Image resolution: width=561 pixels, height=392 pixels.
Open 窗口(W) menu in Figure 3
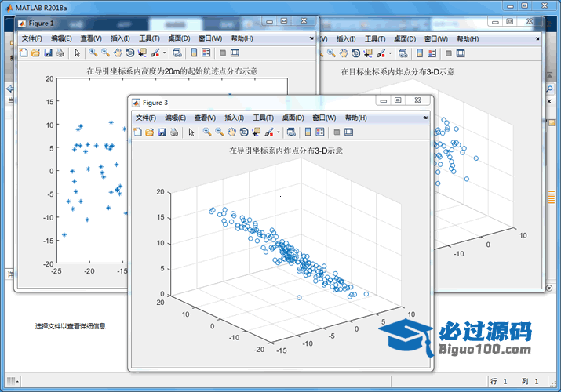point(324,118)
